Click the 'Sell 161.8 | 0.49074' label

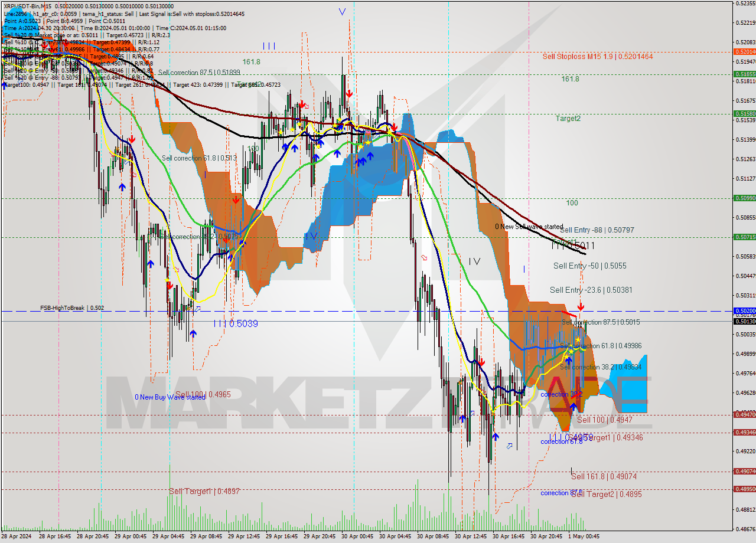point(604,476)
